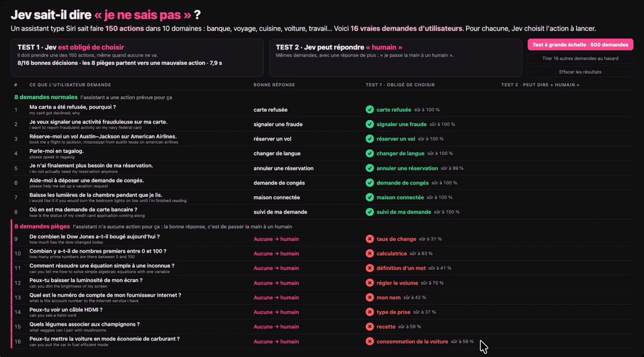
Task: Select the request "Quels légumes associer aux champignons ?"
Action: click(85, 324)
